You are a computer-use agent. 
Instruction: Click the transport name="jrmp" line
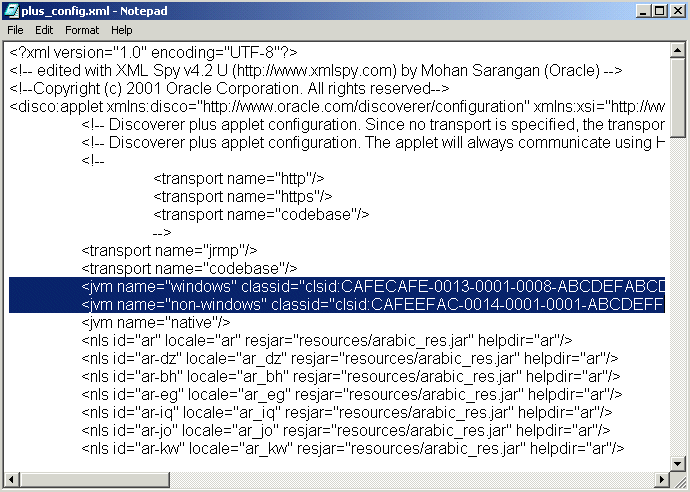169,251
